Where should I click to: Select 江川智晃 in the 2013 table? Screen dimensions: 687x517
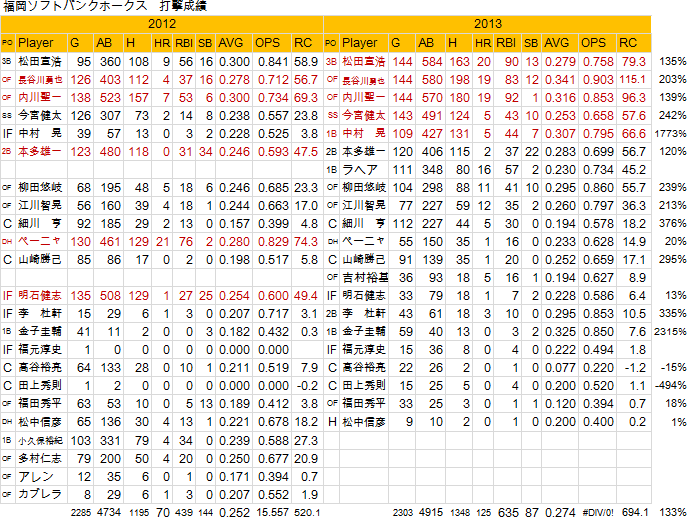364,205
